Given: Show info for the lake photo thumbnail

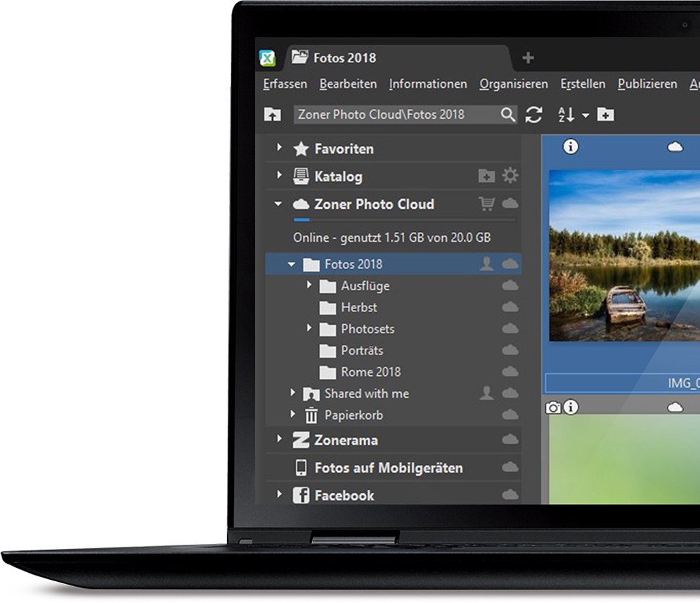Looking at the screenshot, I should [x=571, y=146].
